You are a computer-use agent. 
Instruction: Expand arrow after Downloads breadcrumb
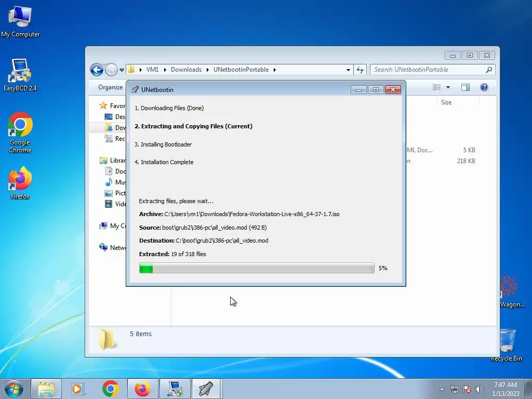pyautogui.click(x=207, y=70)
